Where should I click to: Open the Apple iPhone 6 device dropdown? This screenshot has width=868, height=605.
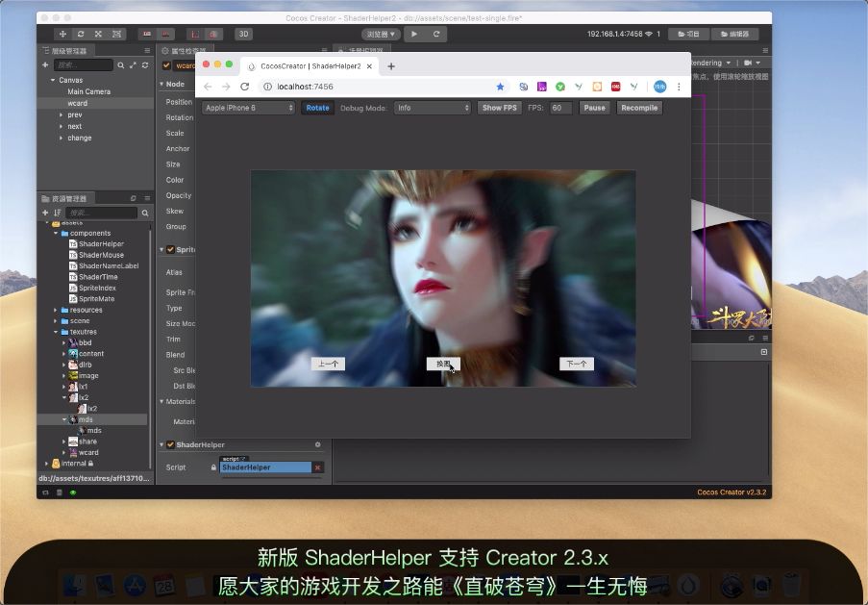[249, 108]
